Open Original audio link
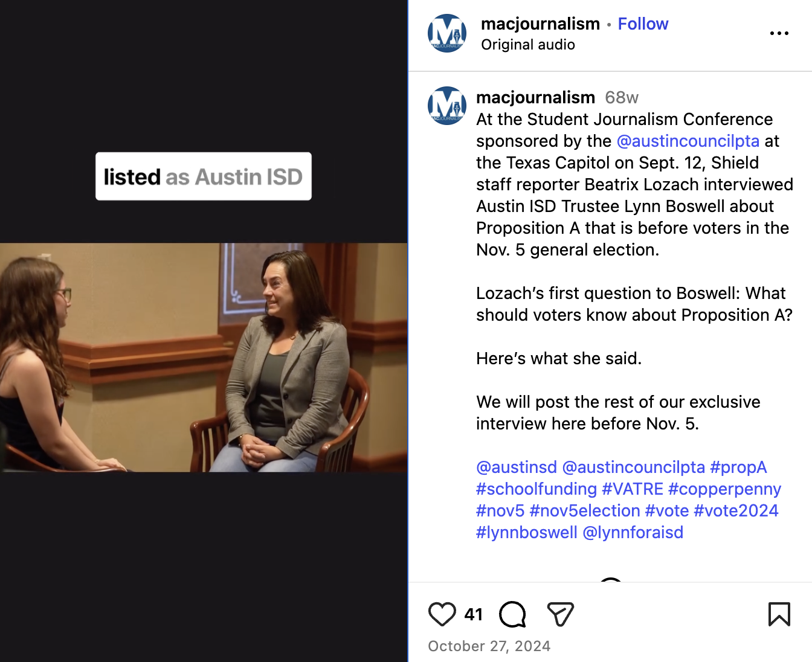The width and height of the screenshot is (812, 662). tap(528, 45)
